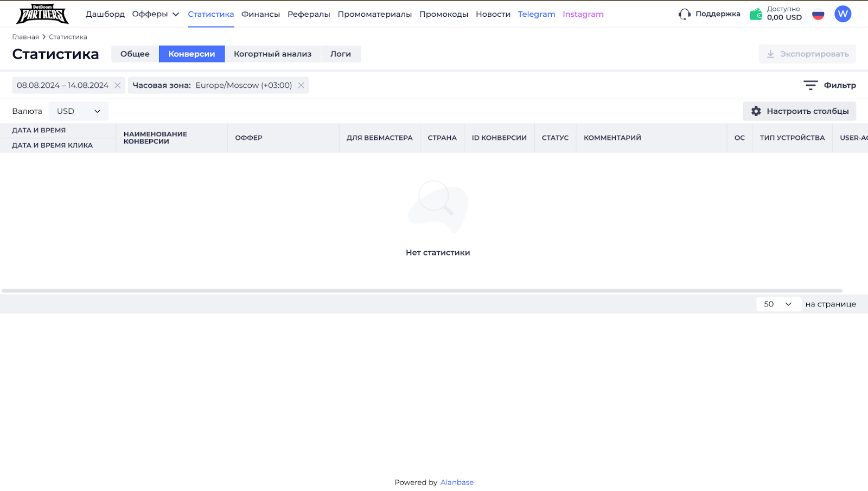Remove the time zone filter chip
868x491 pixels.
[301, 85]
